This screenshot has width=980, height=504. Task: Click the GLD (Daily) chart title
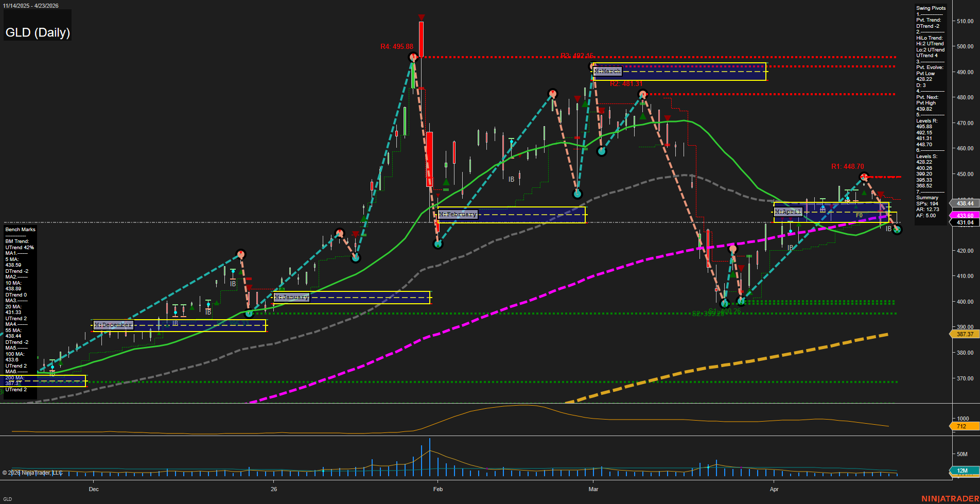[37, 32]
